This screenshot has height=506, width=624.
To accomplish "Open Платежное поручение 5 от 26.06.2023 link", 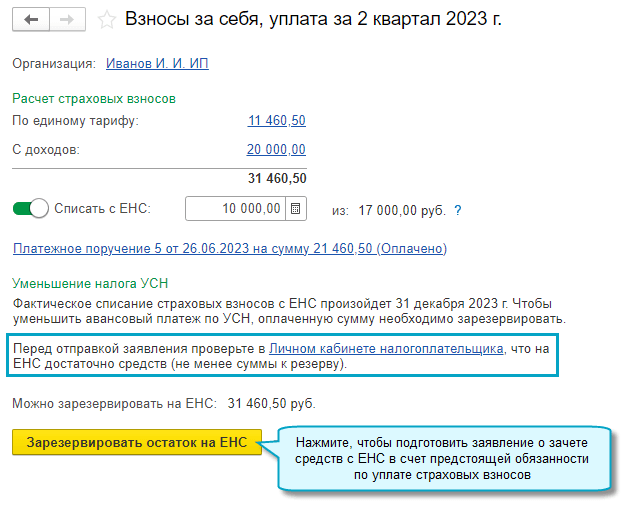I will tap(229, 248).
